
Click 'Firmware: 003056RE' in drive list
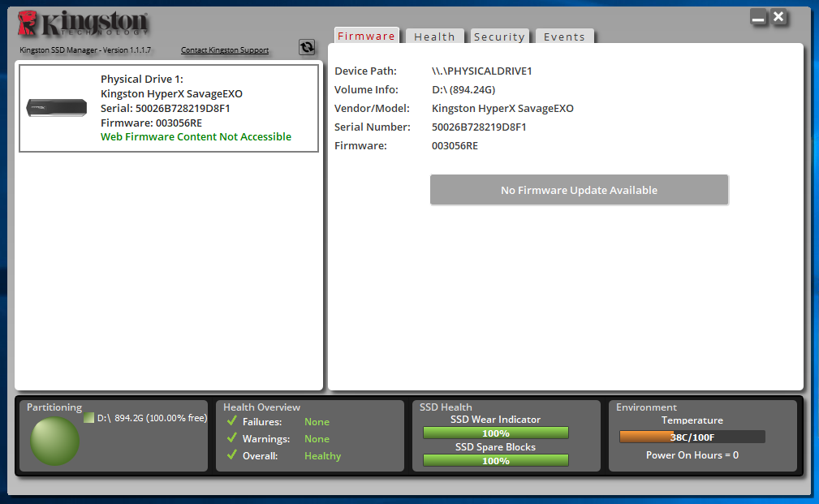tap(151, 123)
